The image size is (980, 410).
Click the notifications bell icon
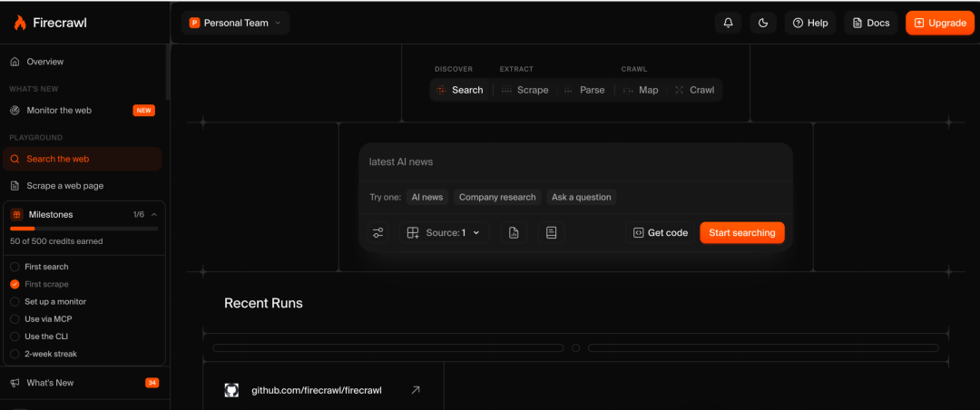pos(728,23)
